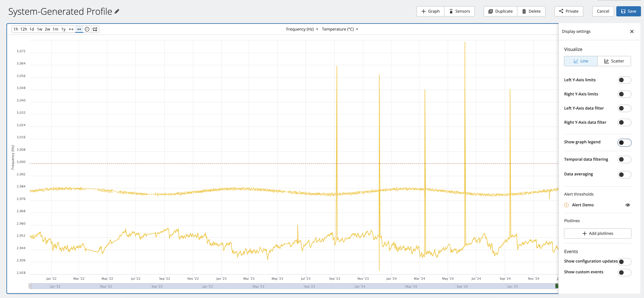Click the pencil icon to rename profile
The width and height of the screenshot is (644, 298).
tap(117, 11)
